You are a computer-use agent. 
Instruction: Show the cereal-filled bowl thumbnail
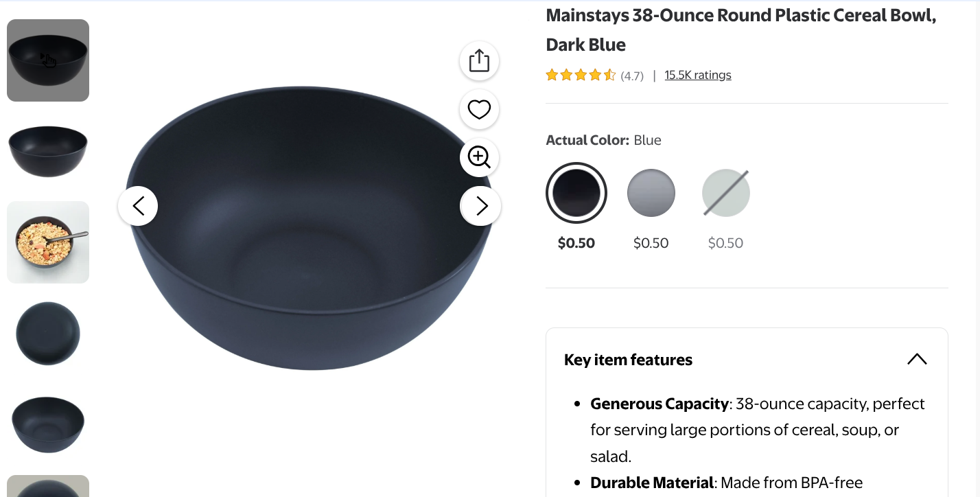[x=48, y=242]
